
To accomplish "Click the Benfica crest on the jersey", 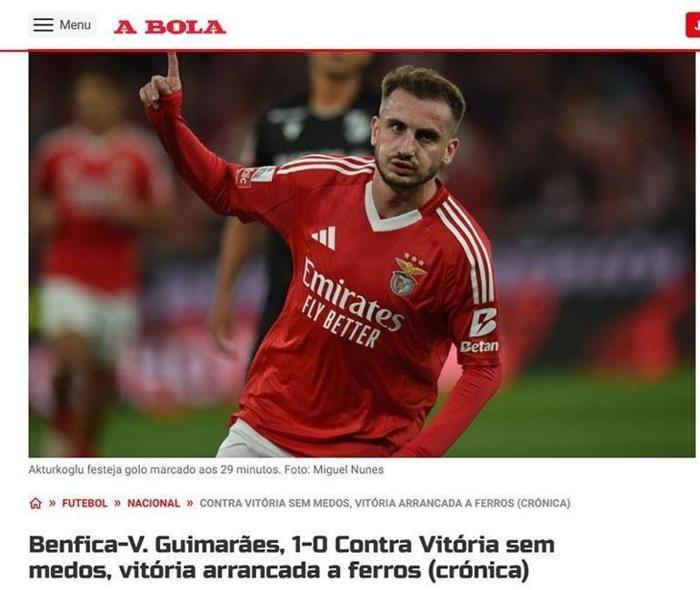I will click(x=408, y=275).
